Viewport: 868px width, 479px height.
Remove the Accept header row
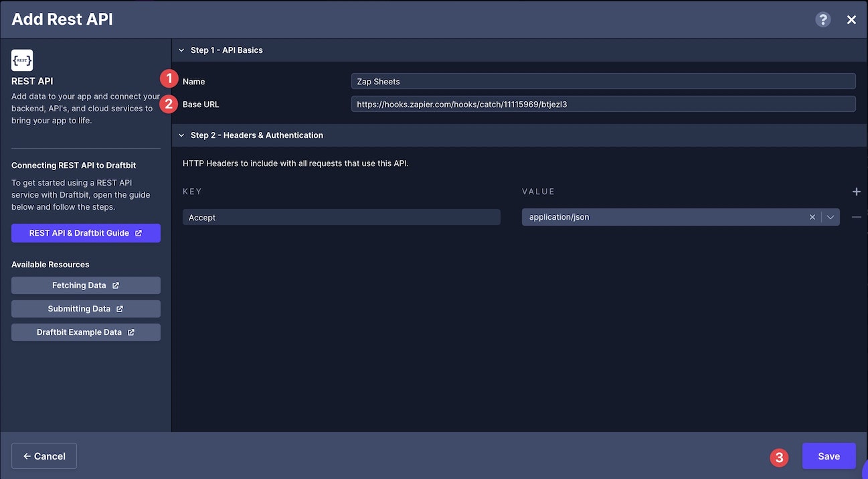tap(856, 217)
